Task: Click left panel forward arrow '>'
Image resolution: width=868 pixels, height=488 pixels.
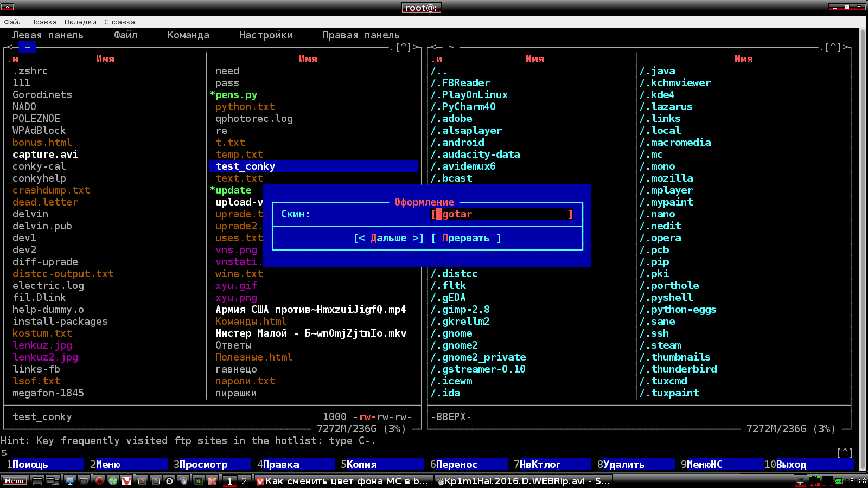Action: pyautogui.click(x=416, y=47)
